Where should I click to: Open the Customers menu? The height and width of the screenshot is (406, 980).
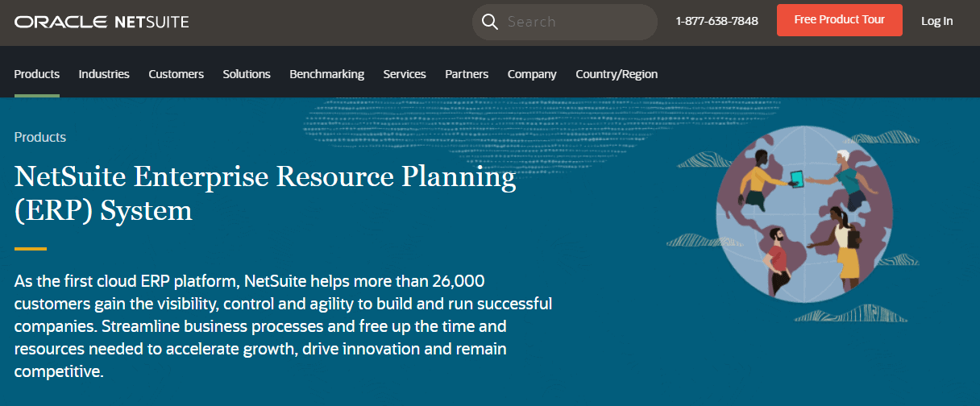176,74
